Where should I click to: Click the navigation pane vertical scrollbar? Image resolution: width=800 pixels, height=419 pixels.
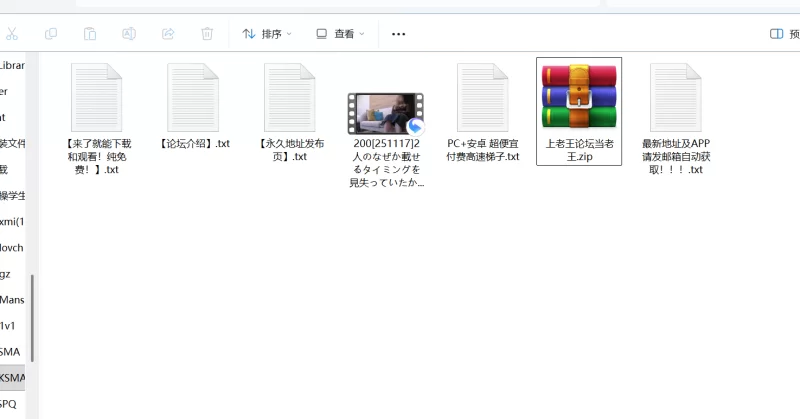32,318
